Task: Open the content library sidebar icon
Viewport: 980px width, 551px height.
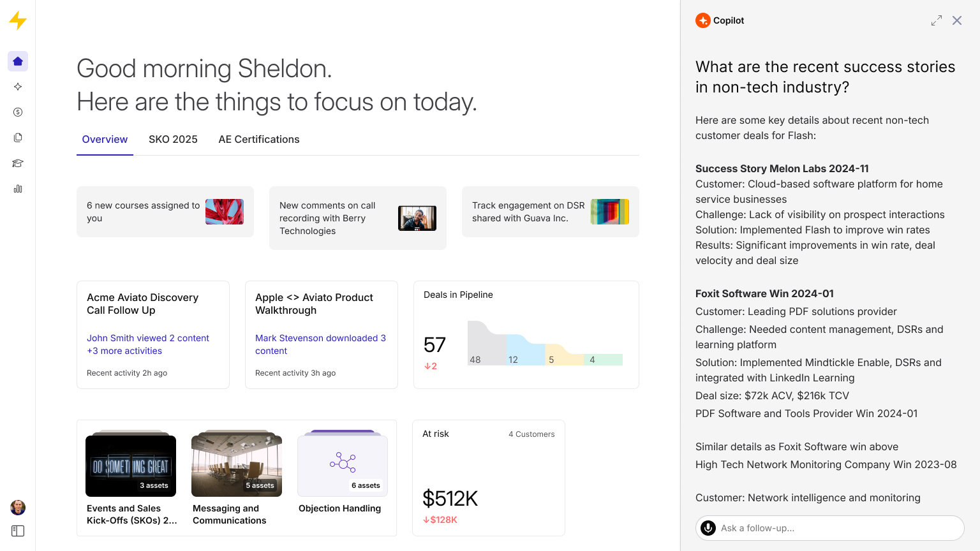Action: [18, 138]
